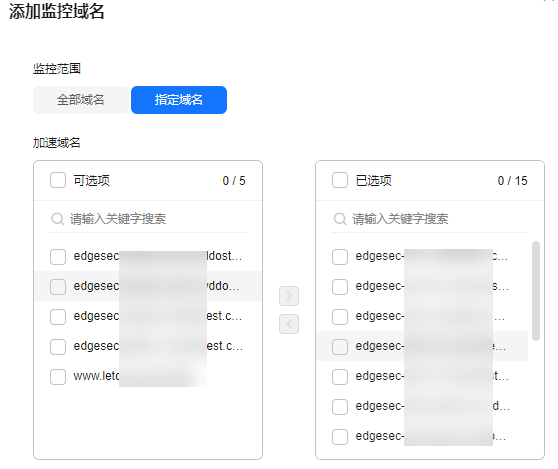Select the 全部域名 tab
Viewport: 558px width, 469px height.
(x=81, y=100)
